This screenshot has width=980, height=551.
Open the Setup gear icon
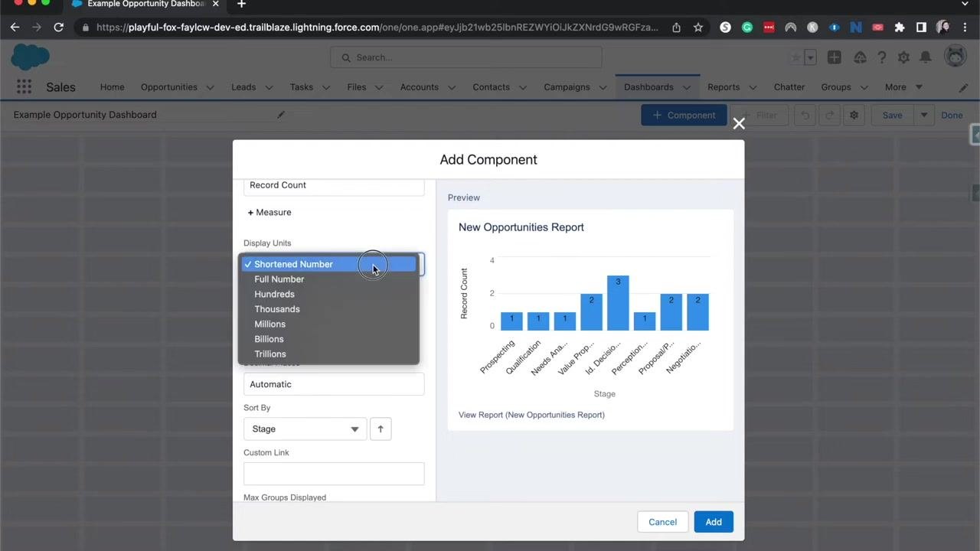903,57
